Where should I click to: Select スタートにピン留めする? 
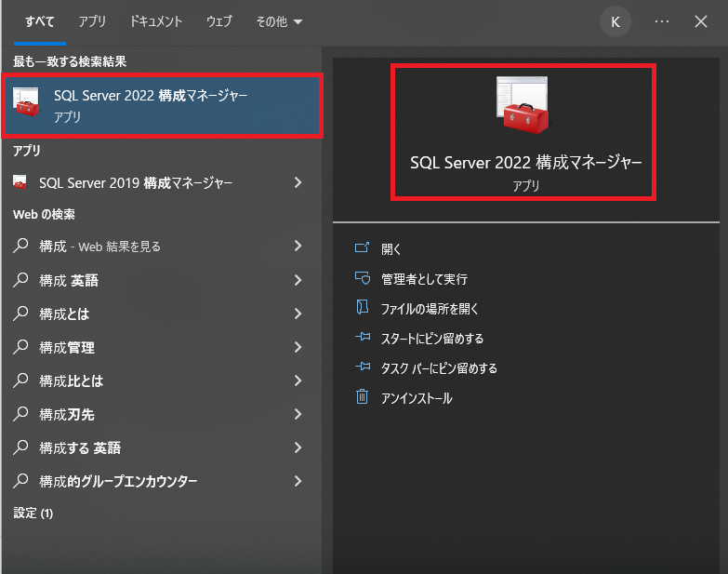pos(432,339)
